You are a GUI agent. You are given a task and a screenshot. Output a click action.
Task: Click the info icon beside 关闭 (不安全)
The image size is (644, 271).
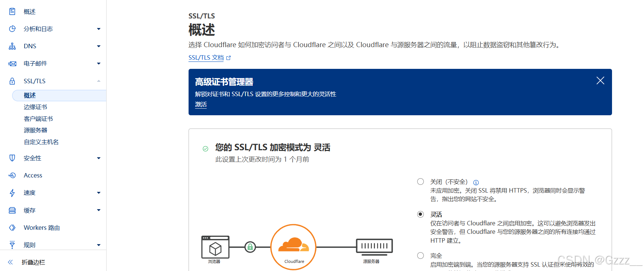click(x=476, y=183)
